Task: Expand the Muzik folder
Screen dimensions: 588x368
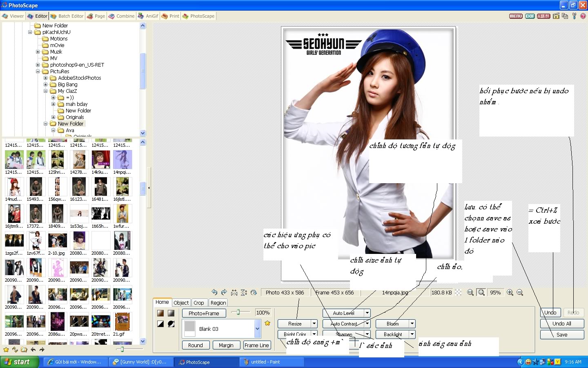Action: 38,52
